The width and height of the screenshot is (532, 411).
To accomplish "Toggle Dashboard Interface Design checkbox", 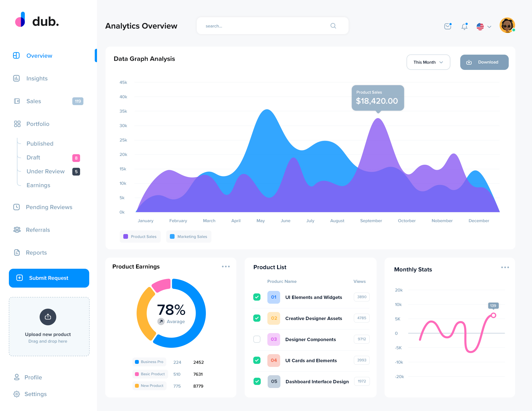I will point(257,381).
